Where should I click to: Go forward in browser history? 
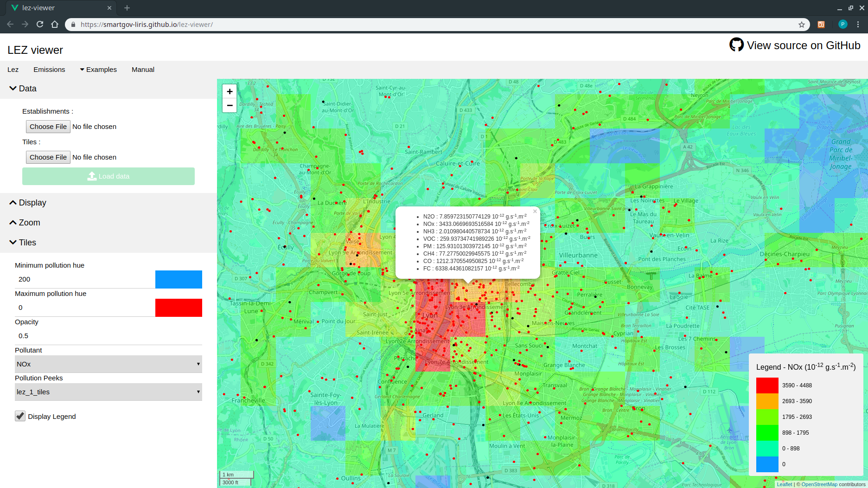[x=25, y=24]
